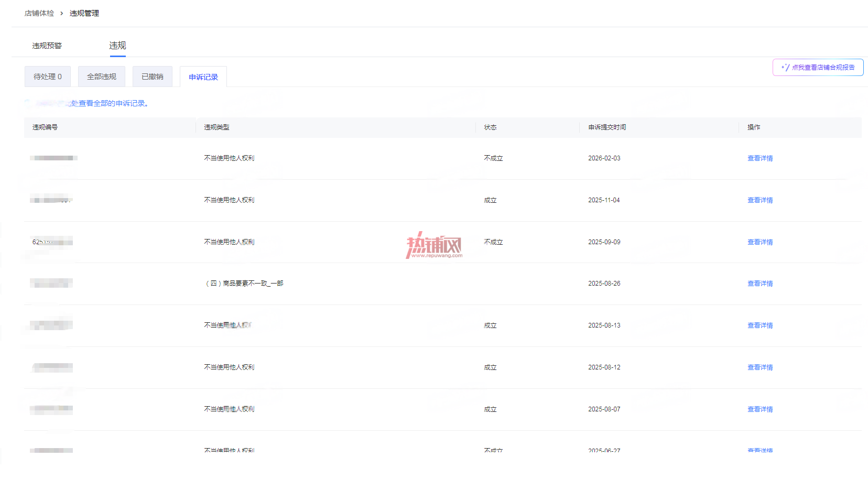Select the 申诉记录 sub-tab

pos(203,77)
